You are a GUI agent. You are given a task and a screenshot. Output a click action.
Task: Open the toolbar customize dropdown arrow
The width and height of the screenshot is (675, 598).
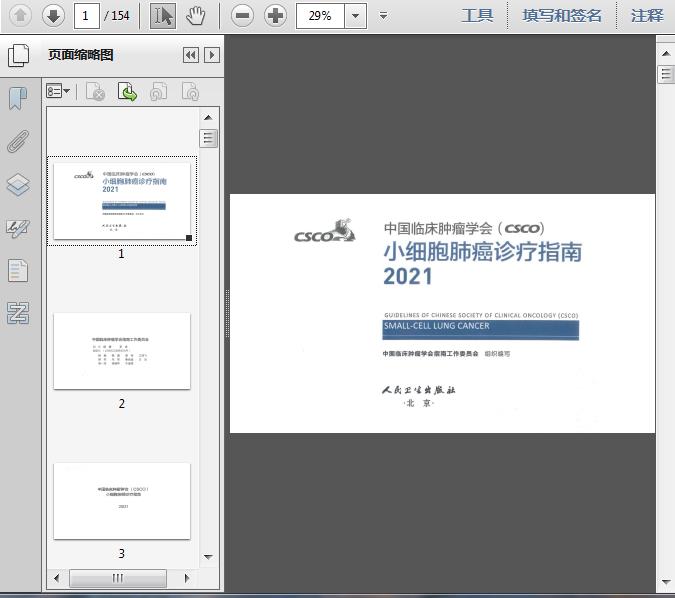pyautogui.click(x=383, y=16)
